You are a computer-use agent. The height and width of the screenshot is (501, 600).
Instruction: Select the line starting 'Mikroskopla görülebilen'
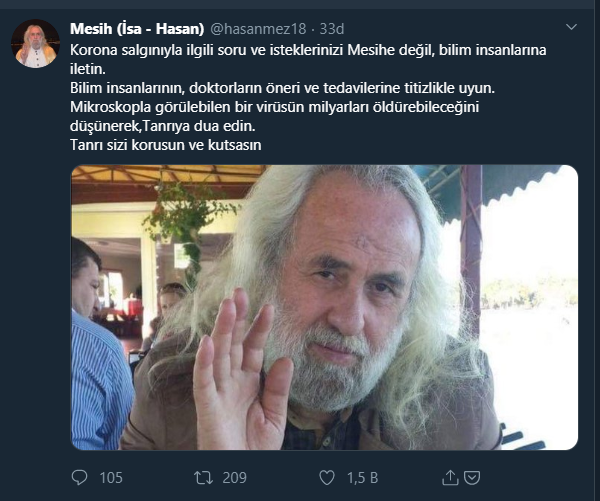(x=274, y=107)
